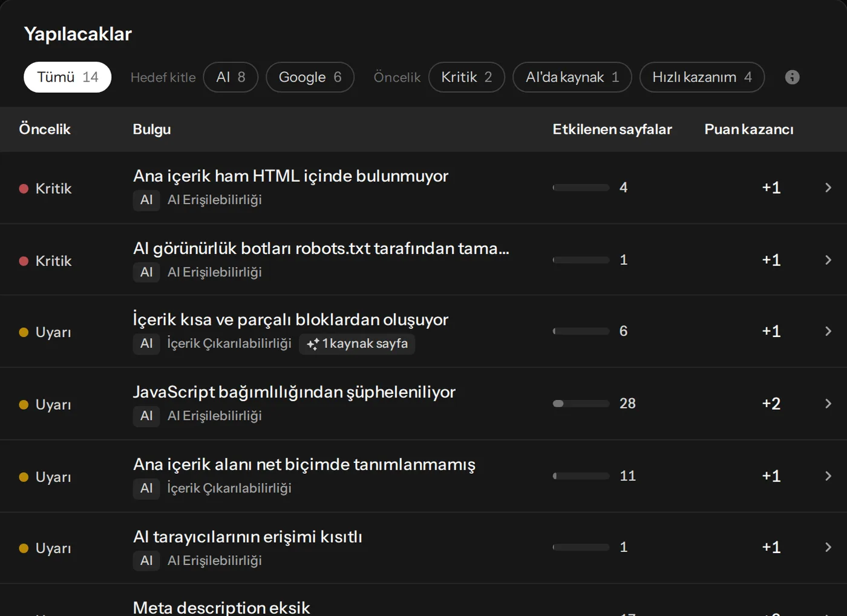
Task: Open the '1 kaynak sayfa' badge
Action: pos(357,344)
